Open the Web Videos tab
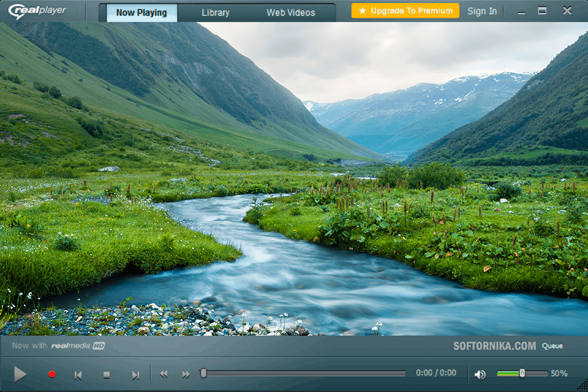Screen dimensions: 588x392 click(290, 13)
